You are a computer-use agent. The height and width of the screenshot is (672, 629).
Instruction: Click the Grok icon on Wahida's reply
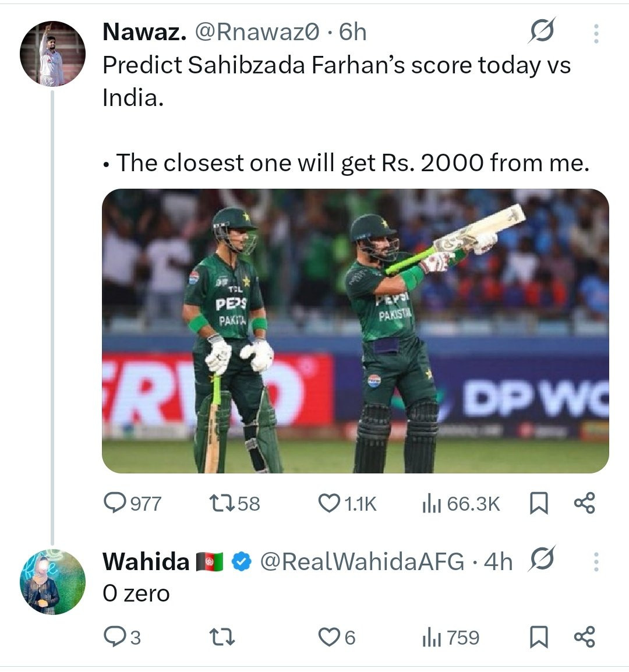coord(542,560)
